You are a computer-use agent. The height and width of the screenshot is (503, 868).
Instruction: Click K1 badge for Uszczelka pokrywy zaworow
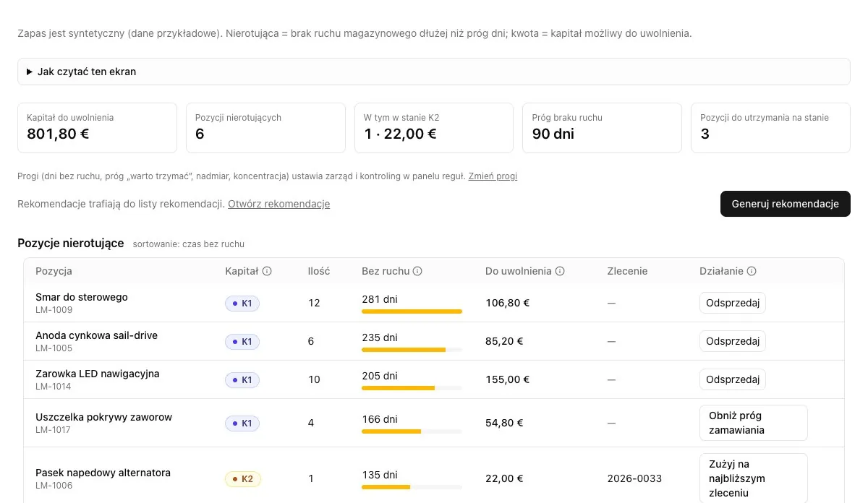[x=242, y=423]
